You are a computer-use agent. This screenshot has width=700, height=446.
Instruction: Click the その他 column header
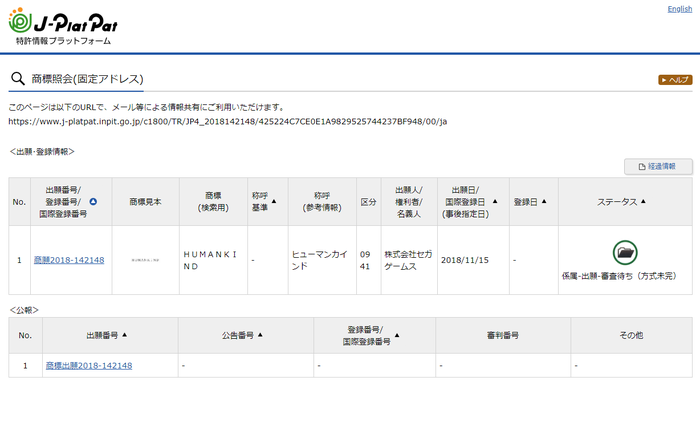click(x=631, y=335)
